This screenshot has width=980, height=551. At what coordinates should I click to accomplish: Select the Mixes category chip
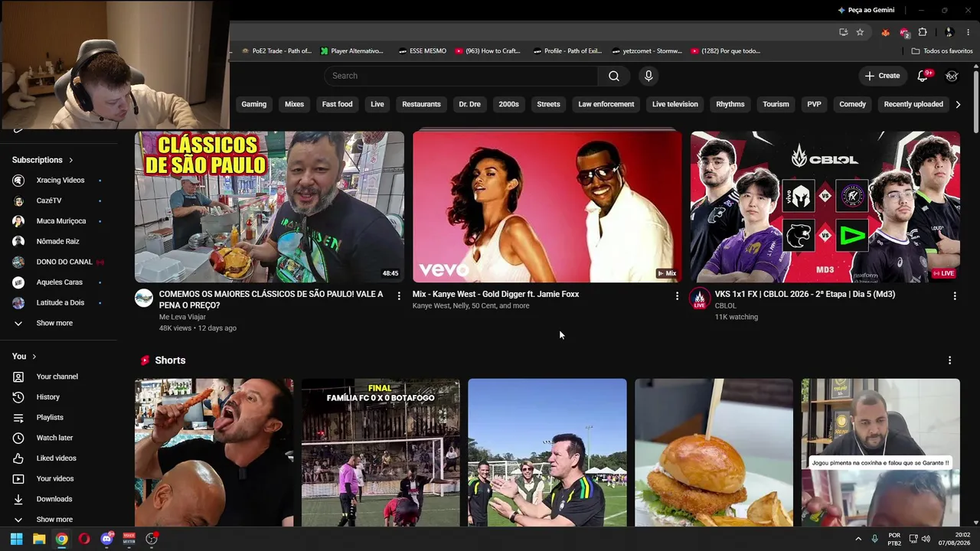coord(295,104)
